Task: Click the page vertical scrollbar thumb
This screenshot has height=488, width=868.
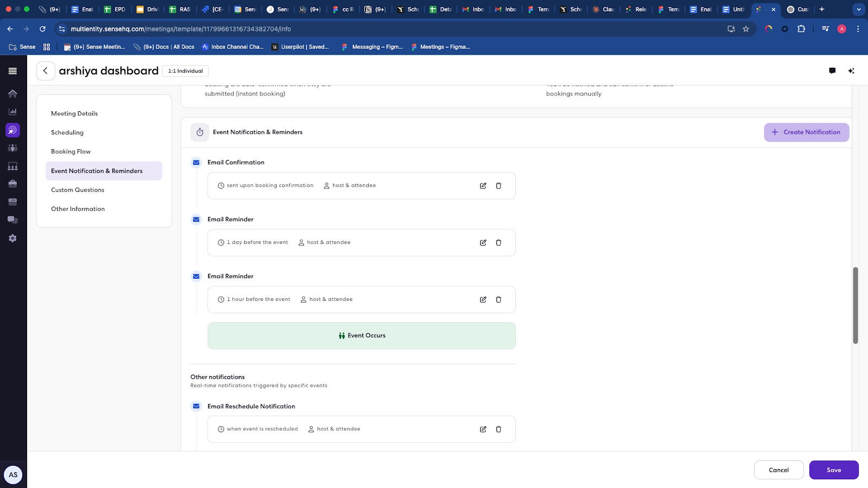Action: tap(856, 305)
